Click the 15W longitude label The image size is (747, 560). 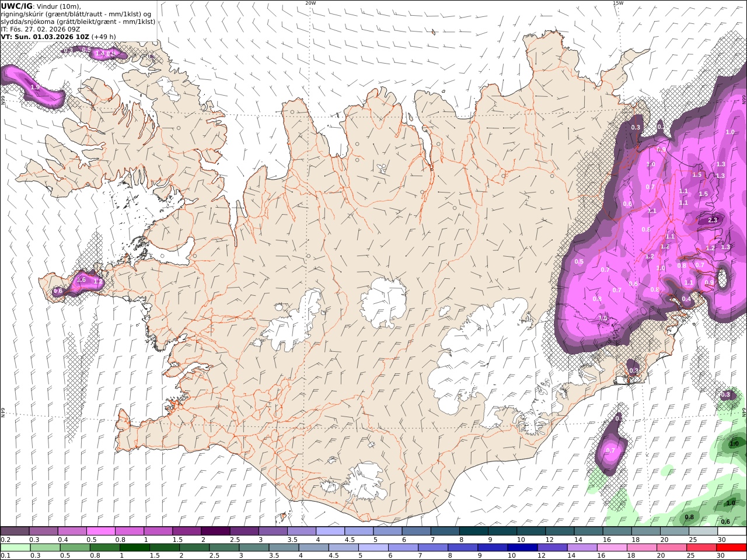[x=618, y=3]
